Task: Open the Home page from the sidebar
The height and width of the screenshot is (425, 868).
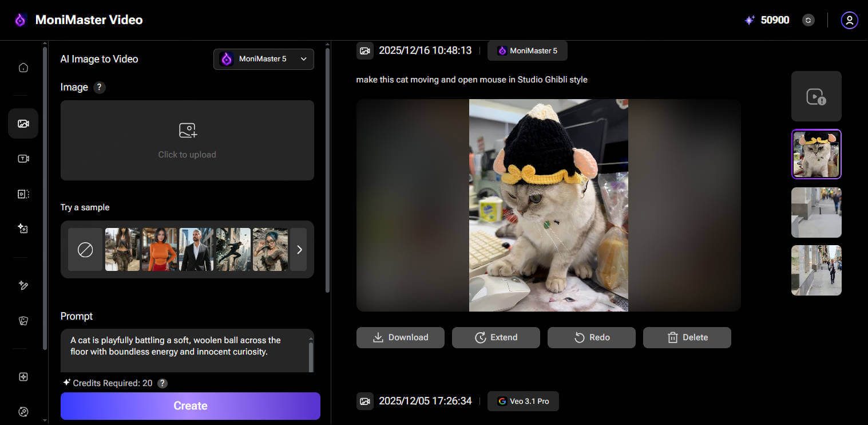Action: 23,67
